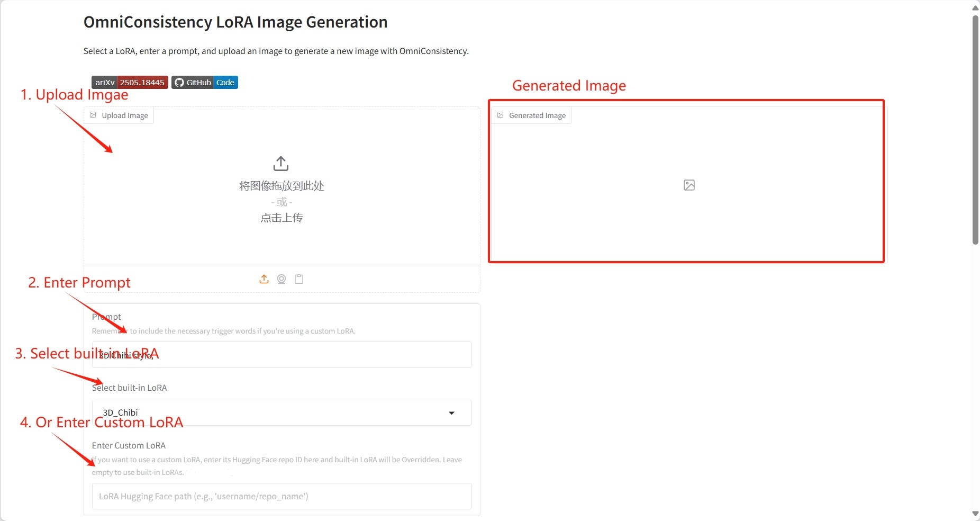Image resolution: width=980 pixels, height=521 pixels.
Task: Click the LoRA Hugging Face path field
Action: tap(282, 496)
